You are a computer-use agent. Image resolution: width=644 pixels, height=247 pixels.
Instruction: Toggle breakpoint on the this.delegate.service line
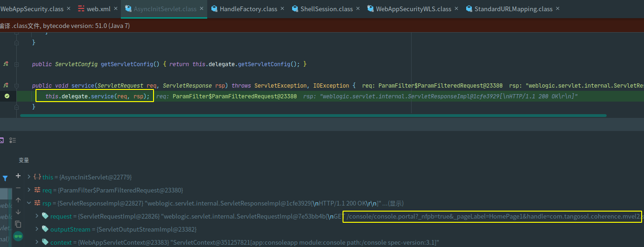tap(7, 96)
